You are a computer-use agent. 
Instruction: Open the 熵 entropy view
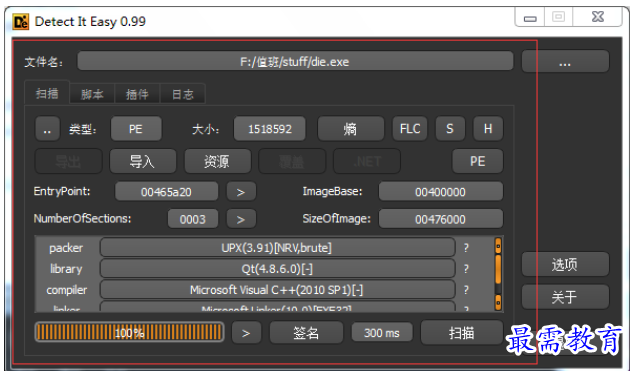tap(350, 129)
